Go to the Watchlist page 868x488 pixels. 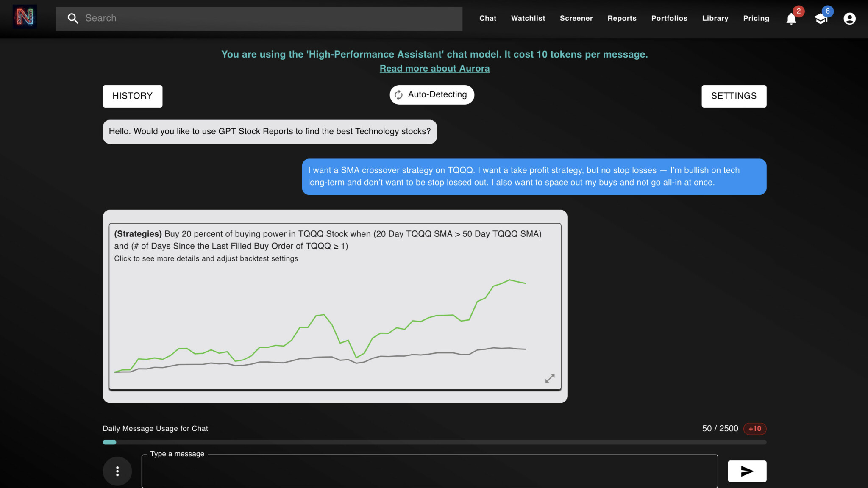click(x=528, y=18)
